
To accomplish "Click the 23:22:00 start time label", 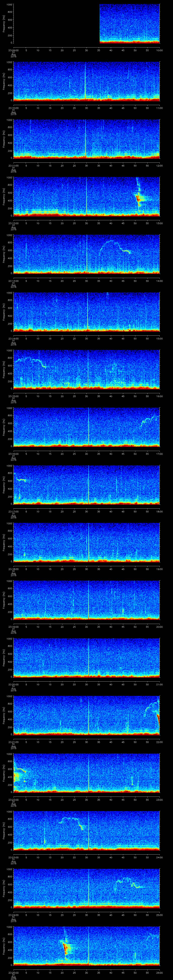I will pos(13,800).
